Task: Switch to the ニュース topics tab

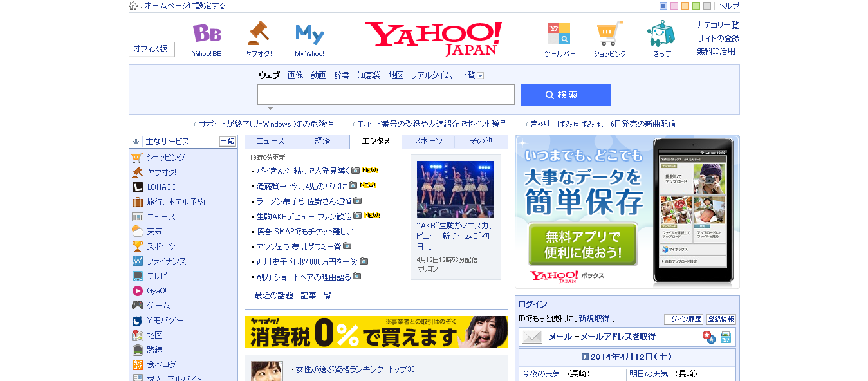Action: [270, 141]
